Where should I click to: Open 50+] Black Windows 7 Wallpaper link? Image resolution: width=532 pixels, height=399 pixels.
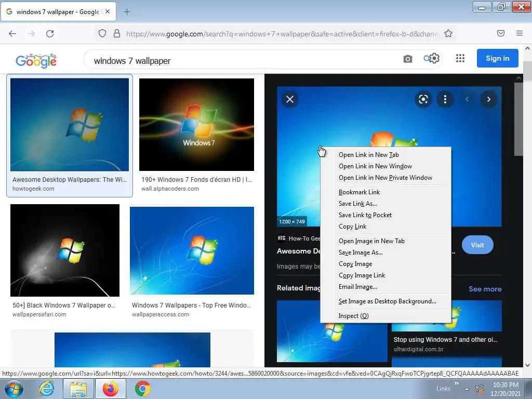point(64,305)
